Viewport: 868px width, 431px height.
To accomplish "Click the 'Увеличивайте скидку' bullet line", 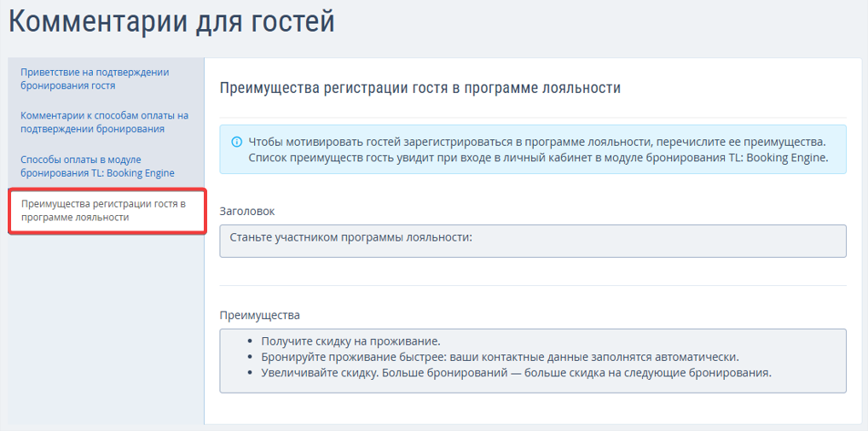I will pyautogui.click(x=516, y=373).
